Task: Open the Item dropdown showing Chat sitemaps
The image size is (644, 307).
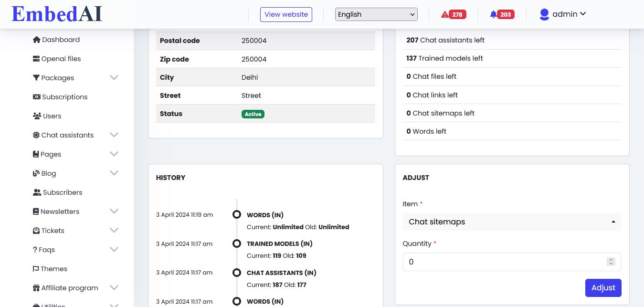Action: click(x=512, y=222)
